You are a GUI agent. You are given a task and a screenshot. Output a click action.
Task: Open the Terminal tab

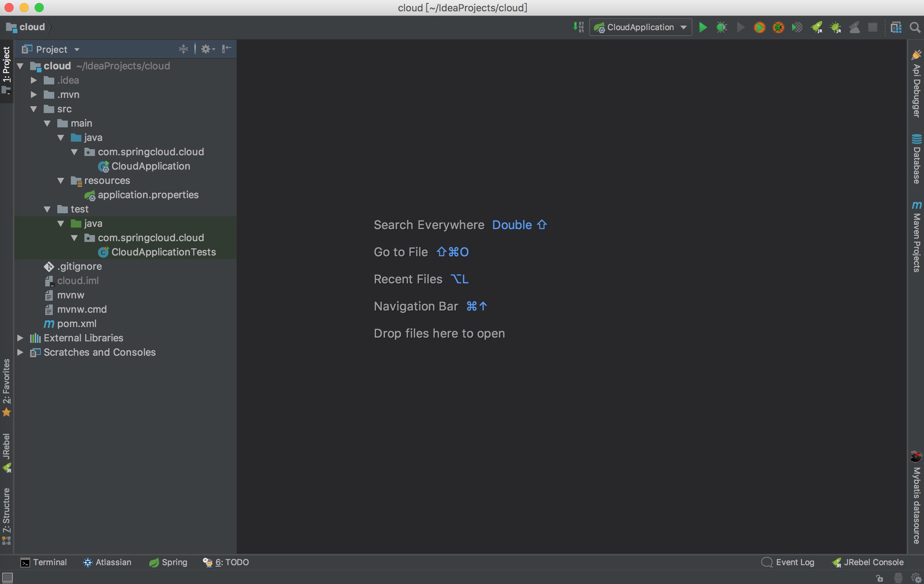pos(43,562)
